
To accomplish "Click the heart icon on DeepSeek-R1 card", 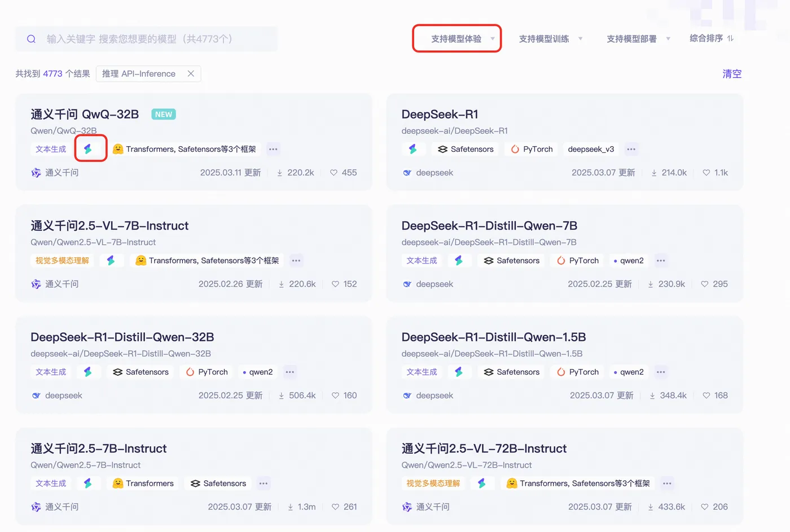I will tap(706, 173).
